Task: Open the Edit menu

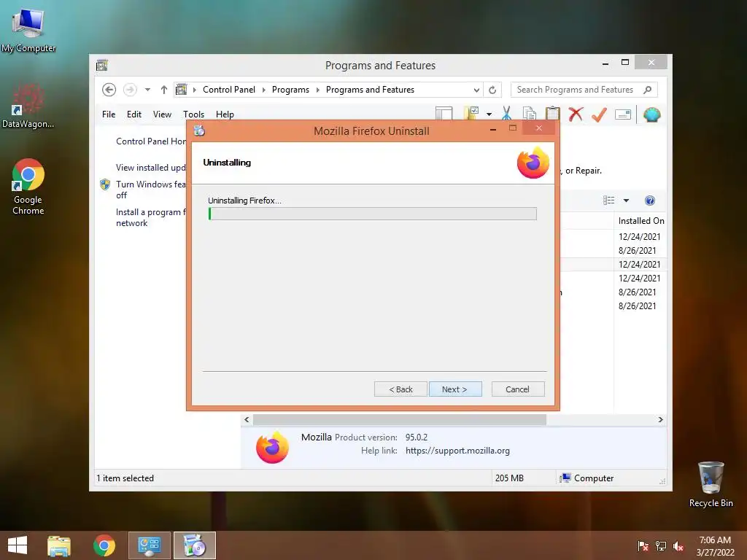Action: [x=134, y=114]
